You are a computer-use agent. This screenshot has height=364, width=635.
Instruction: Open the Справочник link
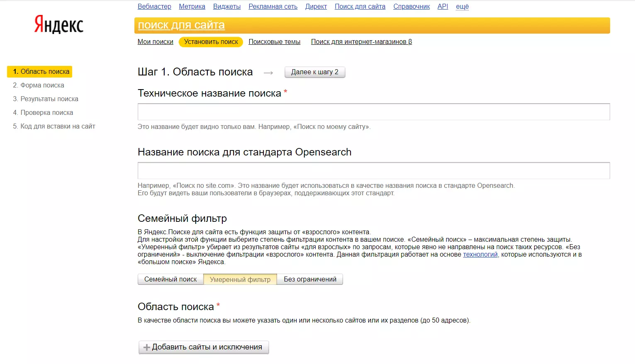[x=411, y=7]
